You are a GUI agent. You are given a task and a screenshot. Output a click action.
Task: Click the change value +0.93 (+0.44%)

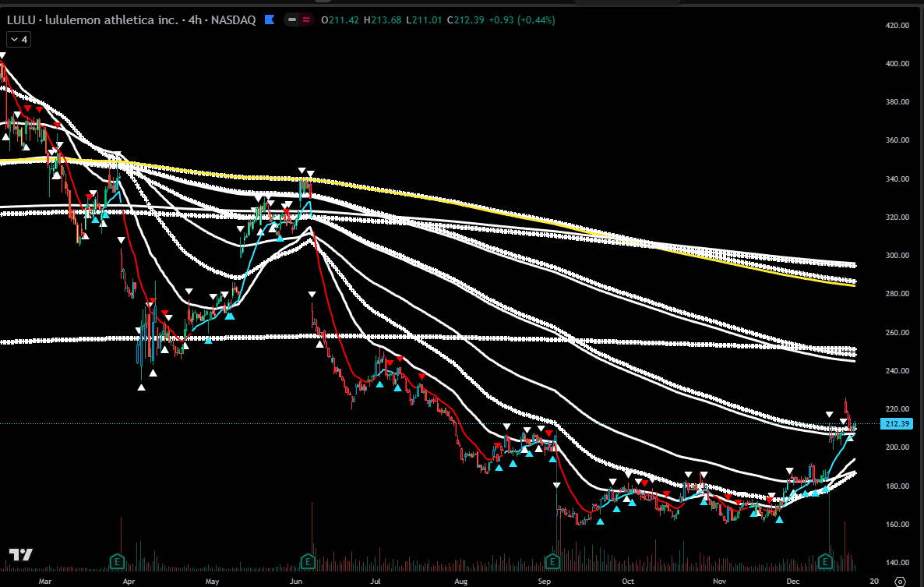(522, 20)
